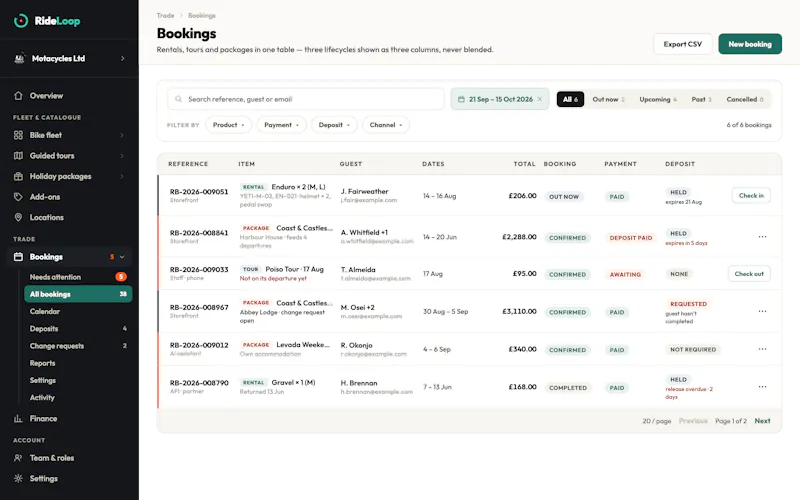The image size is (800, 500).
Task: Expand the Bike fleet submenu chevron
Action: click(x=122, y=135)
